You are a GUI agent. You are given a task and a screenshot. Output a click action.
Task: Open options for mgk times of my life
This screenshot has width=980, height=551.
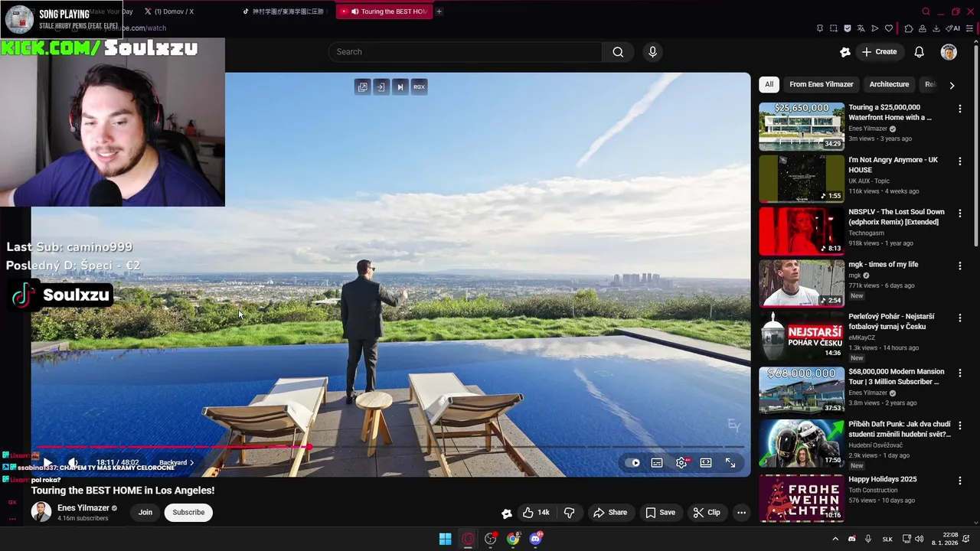click(959, 266)
